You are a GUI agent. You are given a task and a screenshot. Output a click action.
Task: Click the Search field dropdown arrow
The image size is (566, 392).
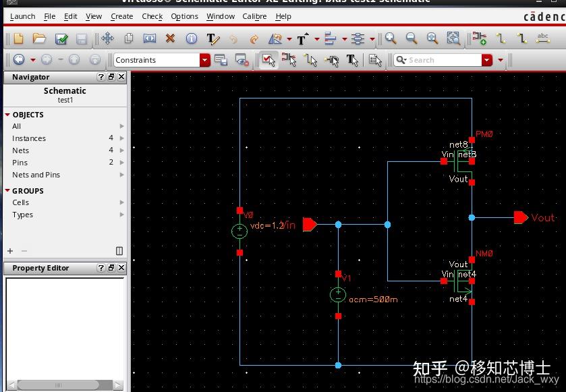[487, 60]
